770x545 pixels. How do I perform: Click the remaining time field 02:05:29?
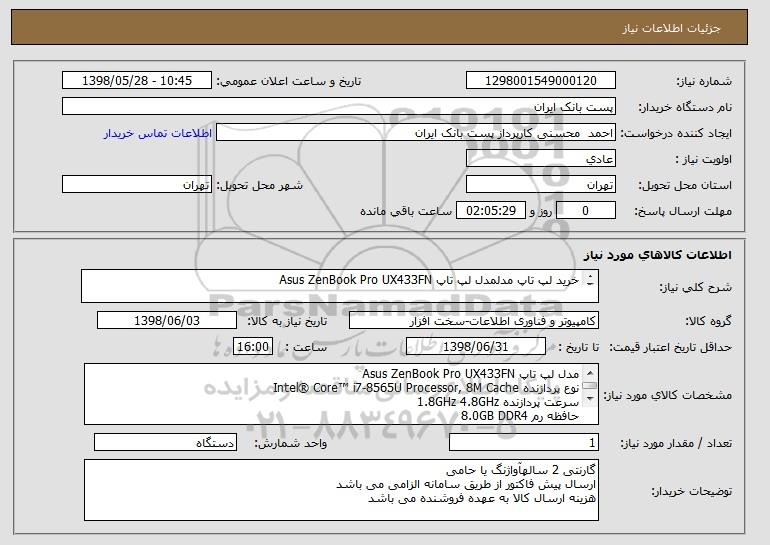(491, 211)
